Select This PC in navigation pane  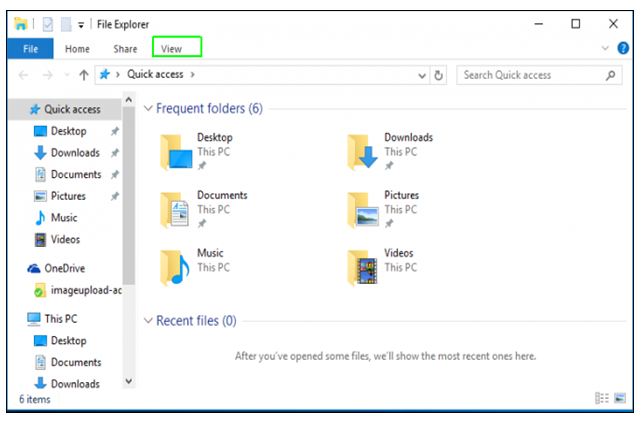(x=61, y=319)
